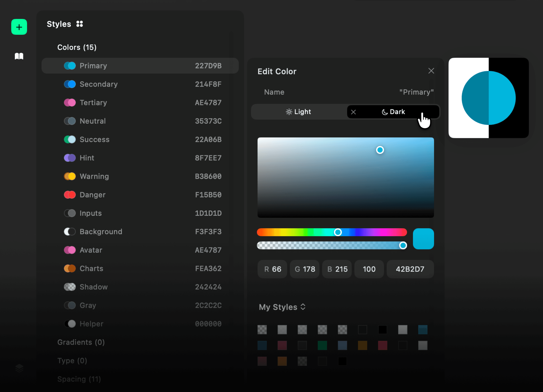
Task: Click hex value 35373C in Neutral row
Action: (208, 121)
